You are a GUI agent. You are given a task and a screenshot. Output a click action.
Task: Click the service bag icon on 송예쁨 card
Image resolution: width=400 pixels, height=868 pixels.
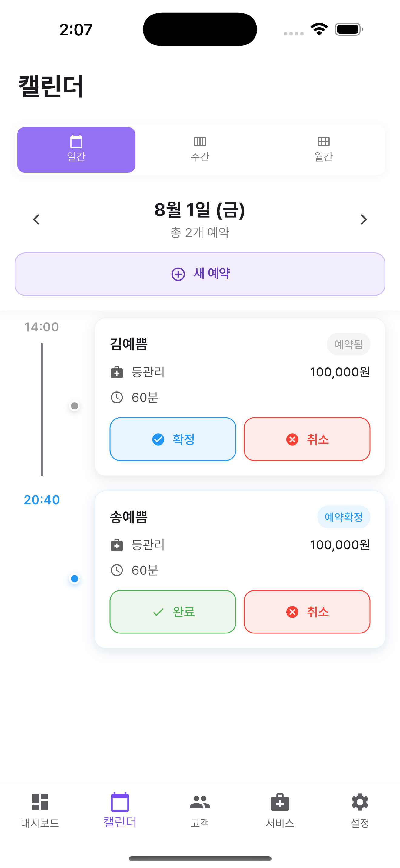pos(117,545)
